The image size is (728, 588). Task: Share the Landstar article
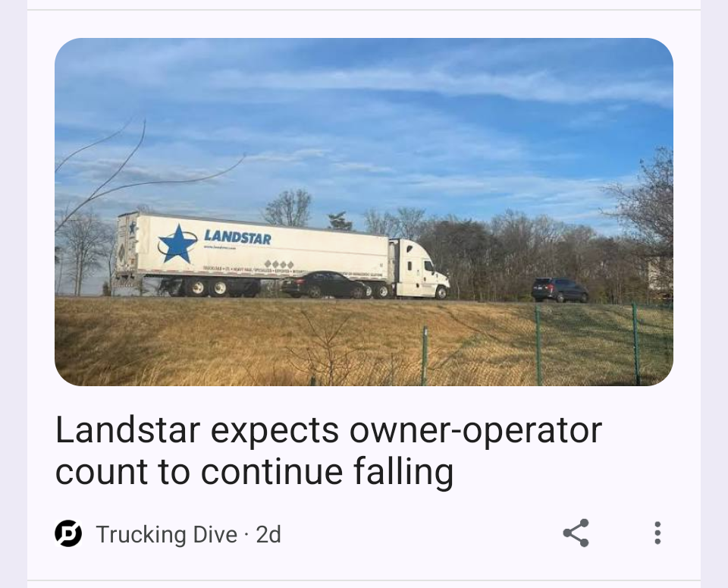pos(576,533)
